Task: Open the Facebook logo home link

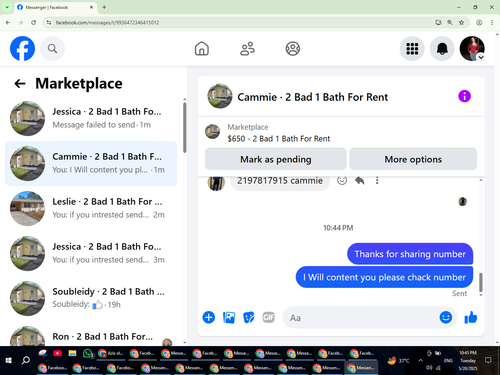Action: [x=22, y=49]
